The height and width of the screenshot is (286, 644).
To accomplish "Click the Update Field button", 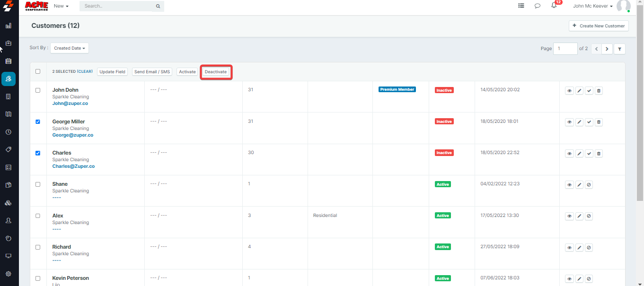I will pyautogui.click(x=113, y=72).
